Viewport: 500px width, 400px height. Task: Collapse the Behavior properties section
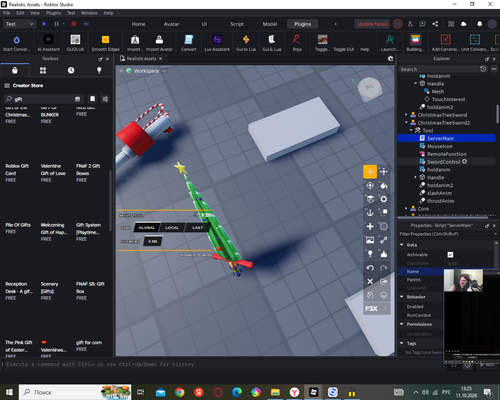coord(402,297)
